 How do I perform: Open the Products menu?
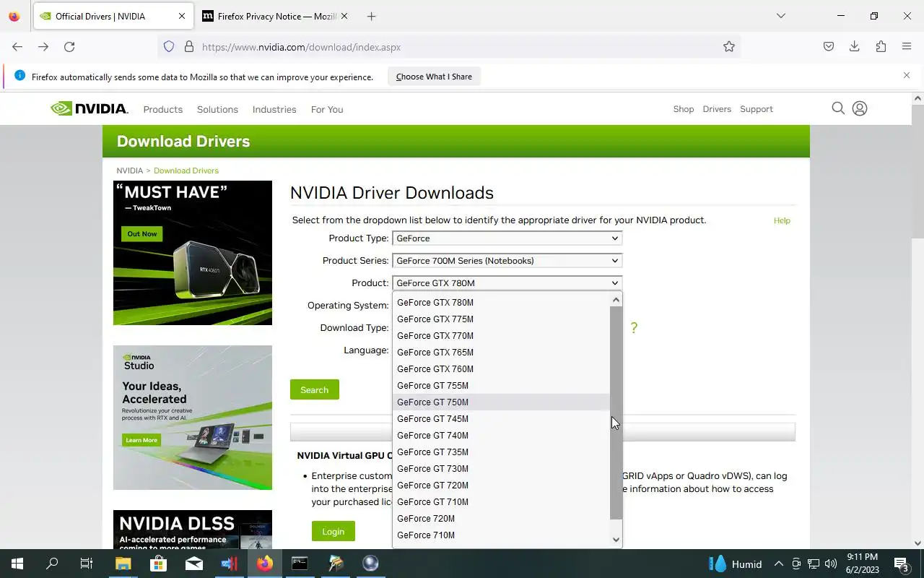[x=163, y=110]
